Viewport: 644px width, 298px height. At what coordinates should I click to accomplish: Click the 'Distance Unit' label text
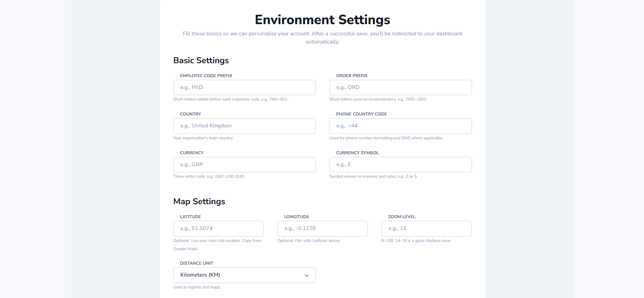[196, 263]
